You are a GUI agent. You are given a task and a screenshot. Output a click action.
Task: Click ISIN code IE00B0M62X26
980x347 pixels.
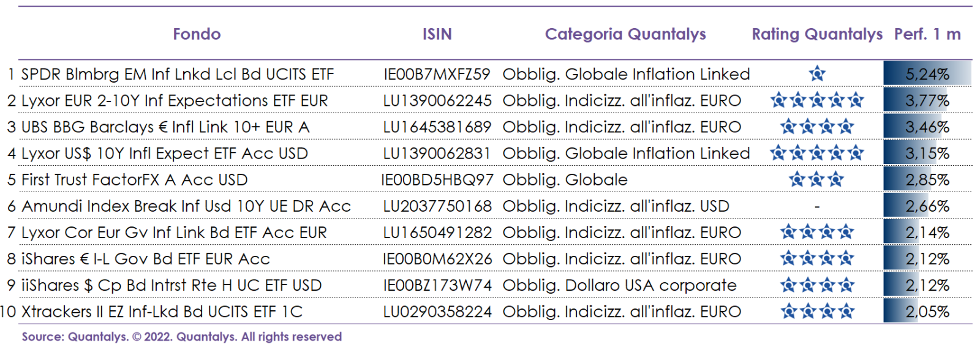(x=437, y=259)
